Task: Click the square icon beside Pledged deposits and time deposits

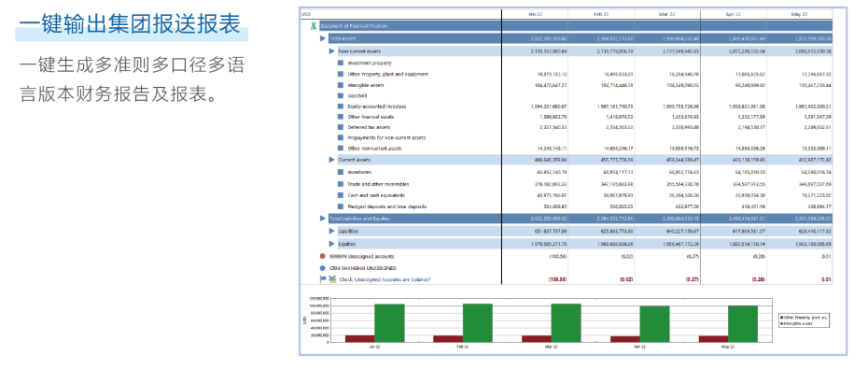Action: point(341,206)
